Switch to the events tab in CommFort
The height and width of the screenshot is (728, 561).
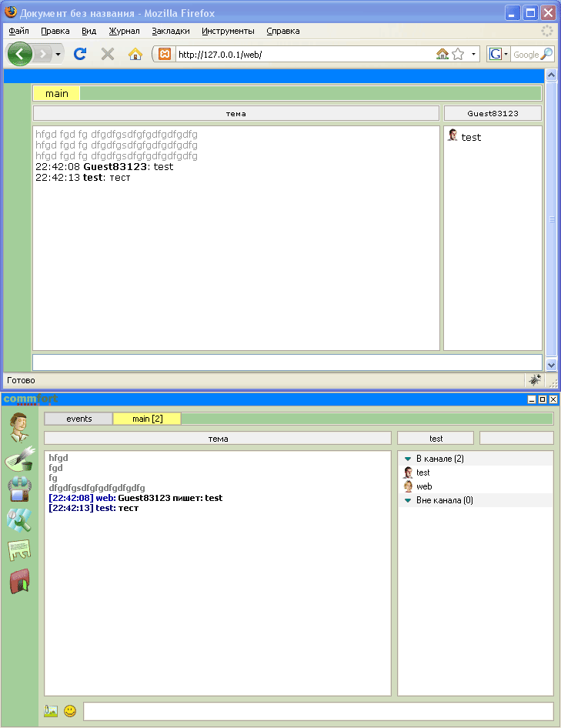78,419
